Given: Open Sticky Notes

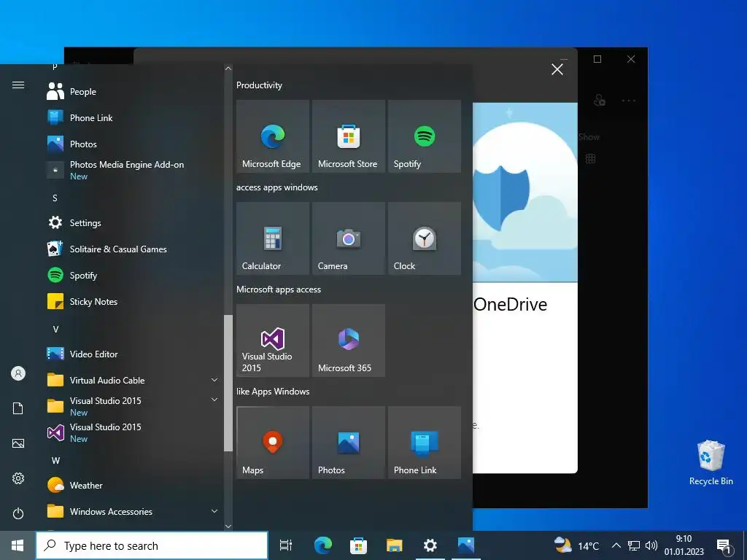Looking at the screenshot, I should coord(133,301).
